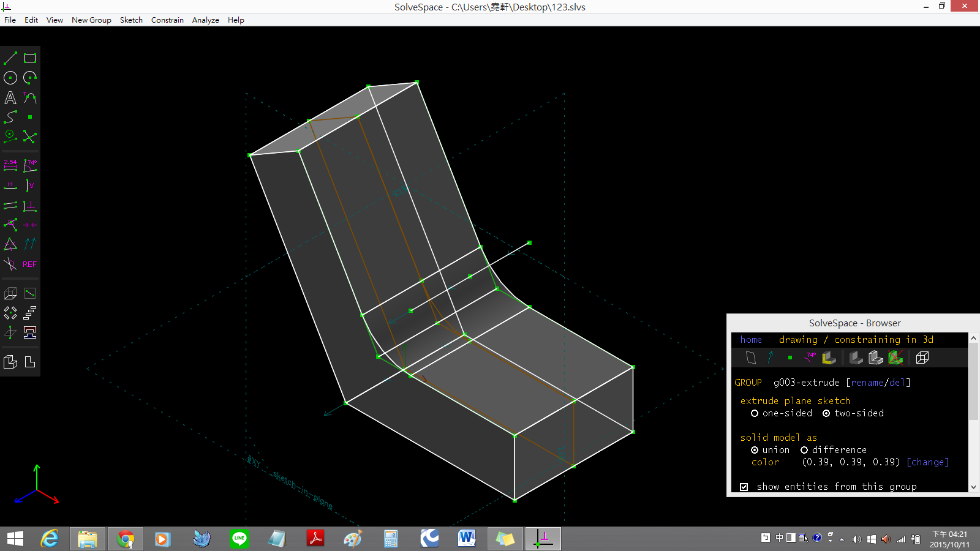Image resolution: width=980 pixels, height=551 pixels.
Task: Choose difference solid model mode
Action: pyautogui.click(x=834, y=450)
